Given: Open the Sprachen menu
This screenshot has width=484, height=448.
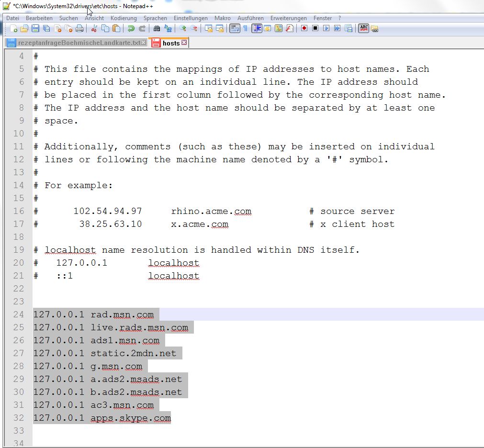Looking at the screenshot, I should point(155,18).
